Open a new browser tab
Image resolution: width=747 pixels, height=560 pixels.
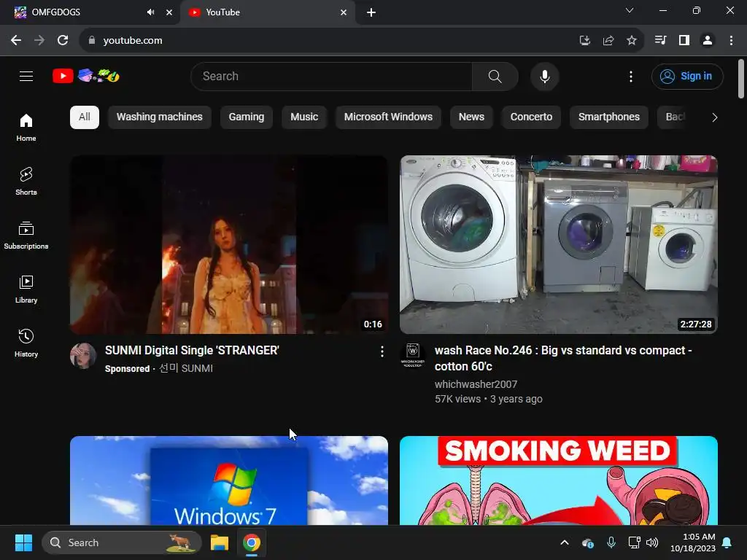point(371,12)
